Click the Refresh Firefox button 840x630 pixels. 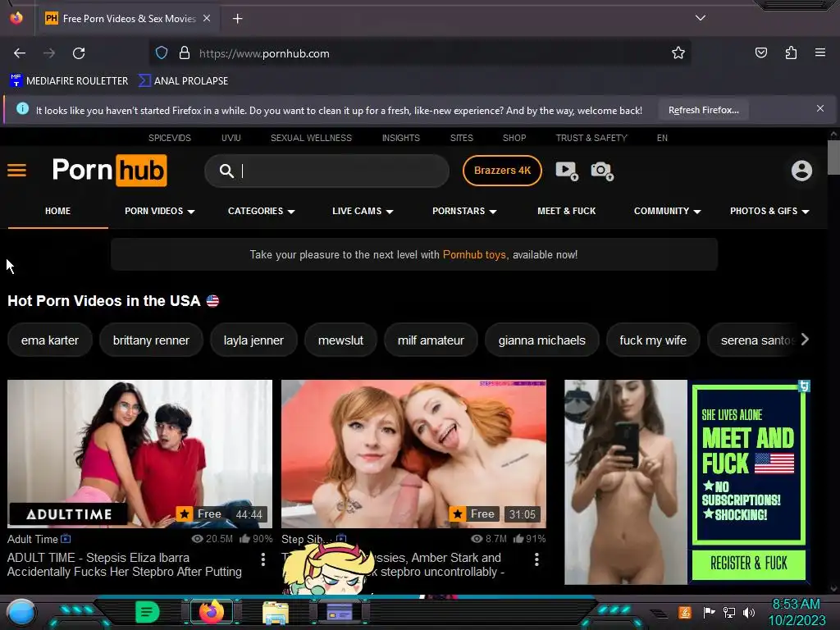[703, 110]
